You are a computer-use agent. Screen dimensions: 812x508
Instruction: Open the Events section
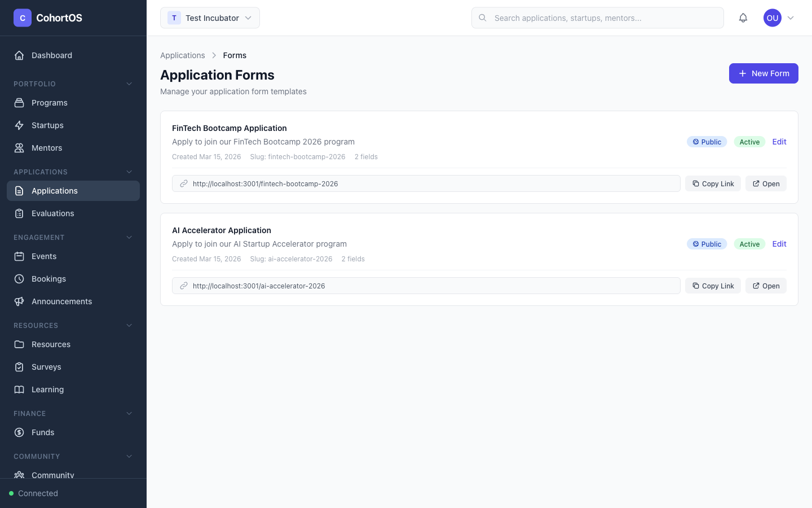click(x=45, y=256)
